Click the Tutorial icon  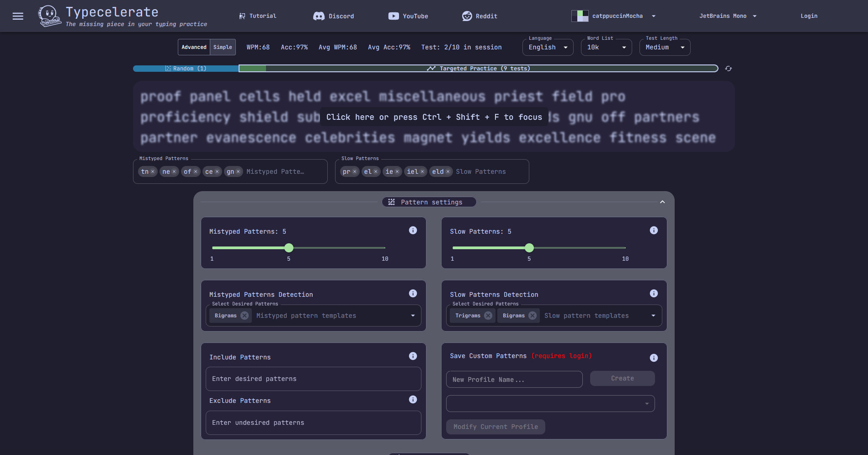[242, 16]
